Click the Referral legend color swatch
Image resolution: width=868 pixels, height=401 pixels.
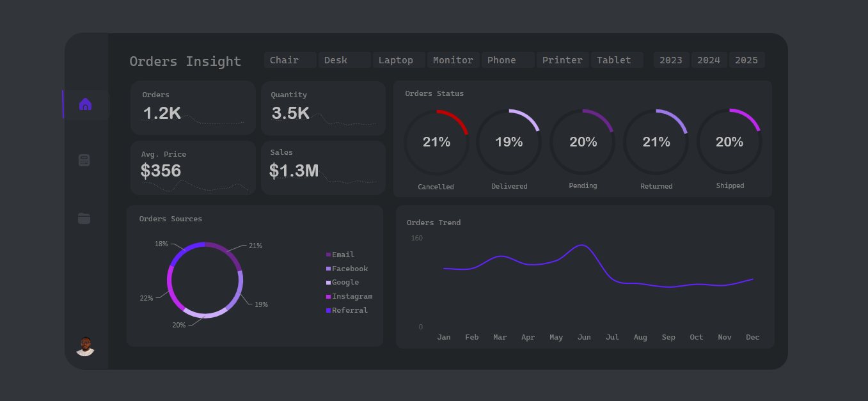pyautogui.click(x=328, y=310)
